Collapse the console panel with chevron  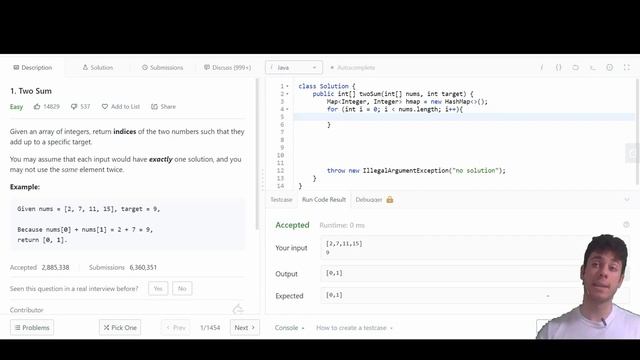627,200
